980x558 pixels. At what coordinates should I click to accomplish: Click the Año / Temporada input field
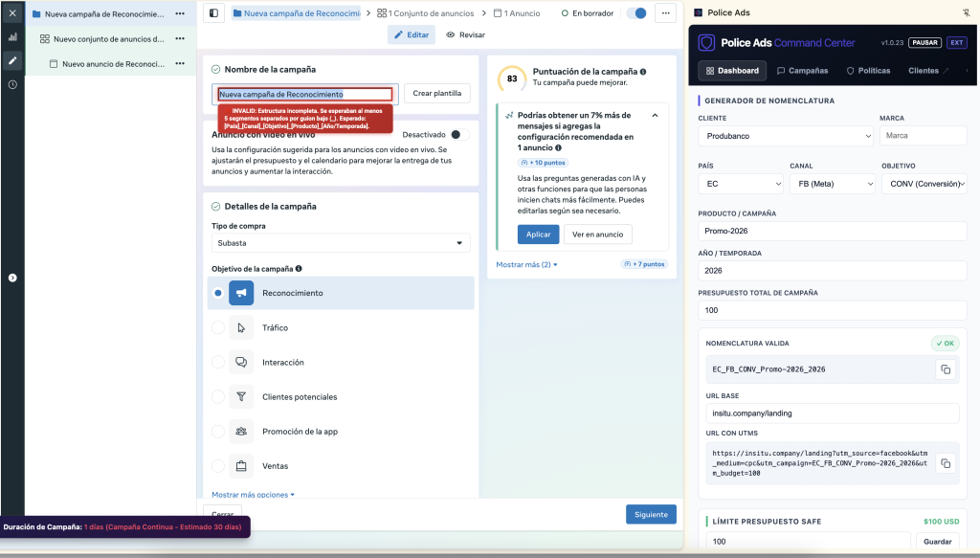pos(833,271)
